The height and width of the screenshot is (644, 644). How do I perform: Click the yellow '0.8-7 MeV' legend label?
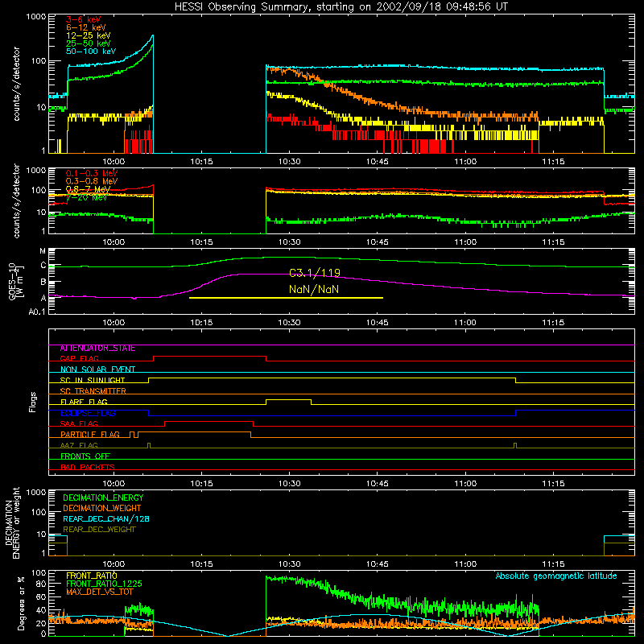click(x=88, y=189)
